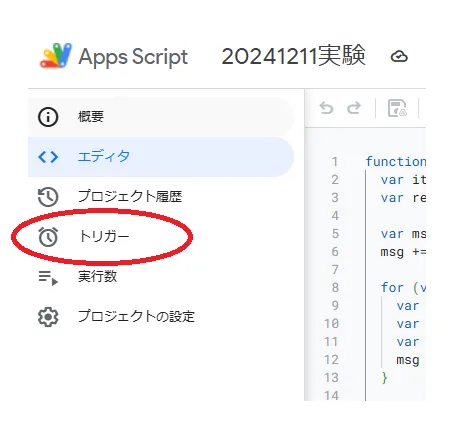Click the cloud save status icon

(399, 56)
